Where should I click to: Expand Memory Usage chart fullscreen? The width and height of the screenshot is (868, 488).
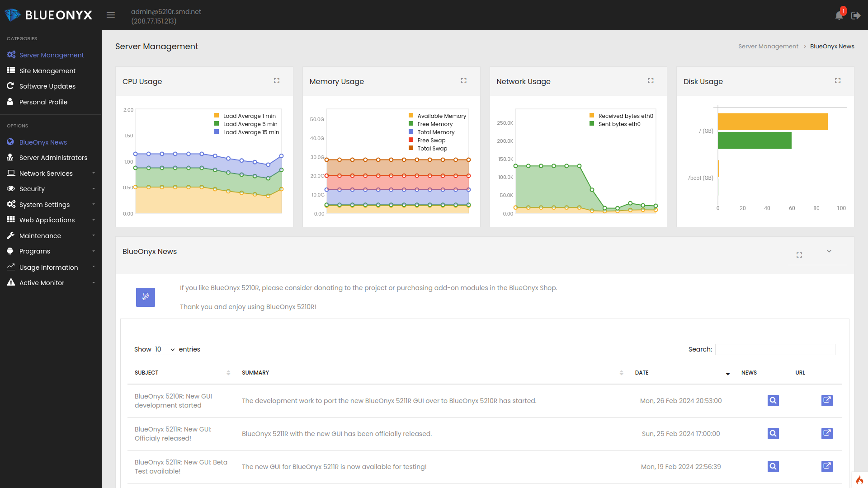click(464, 80)
